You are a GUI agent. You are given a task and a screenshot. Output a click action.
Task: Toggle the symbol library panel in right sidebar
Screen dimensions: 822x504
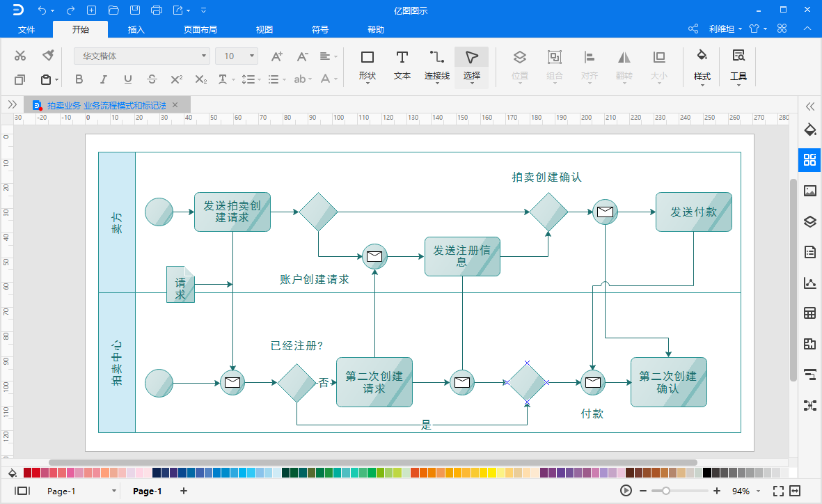(x=810, y=160)
